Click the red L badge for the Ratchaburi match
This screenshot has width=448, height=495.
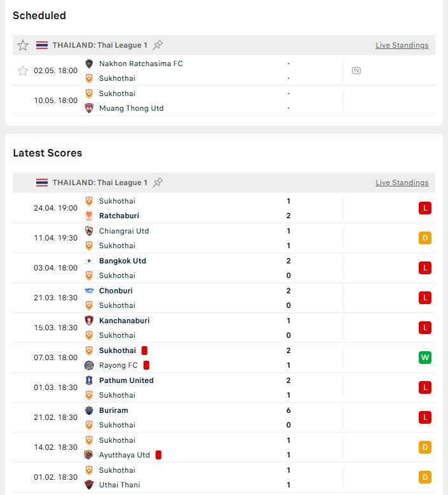424,208
